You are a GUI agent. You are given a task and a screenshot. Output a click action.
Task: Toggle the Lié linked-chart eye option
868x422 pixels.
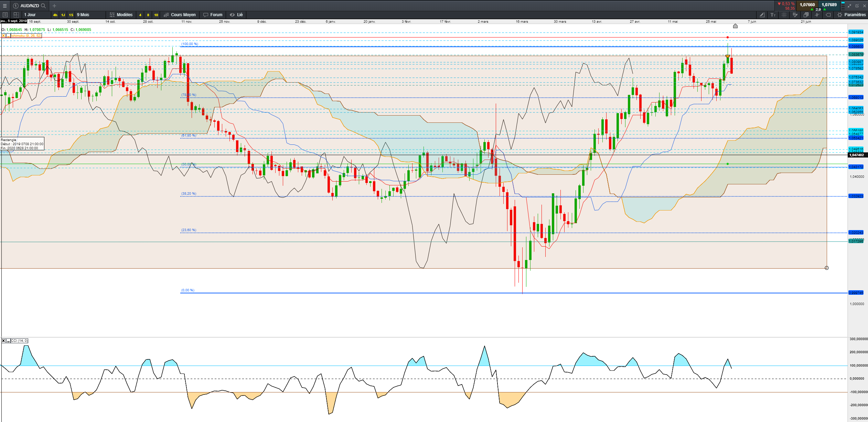coord(236,15)
